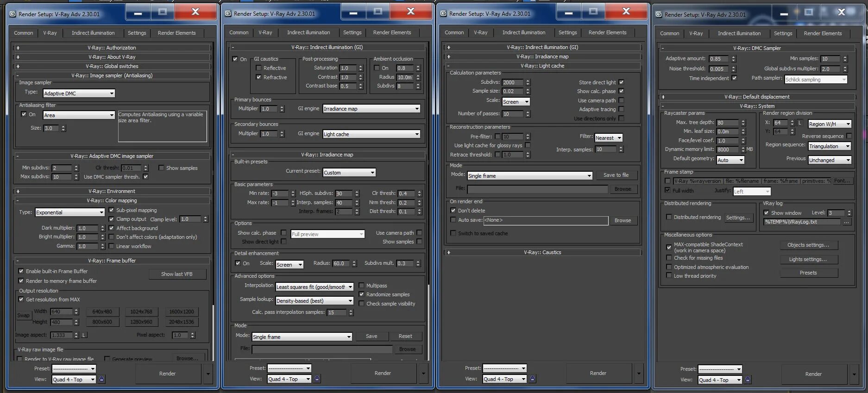The width and height of the screenshot is (868, 393).
Task: Toggle Don't delete on render end
Action: pos(453,210)
